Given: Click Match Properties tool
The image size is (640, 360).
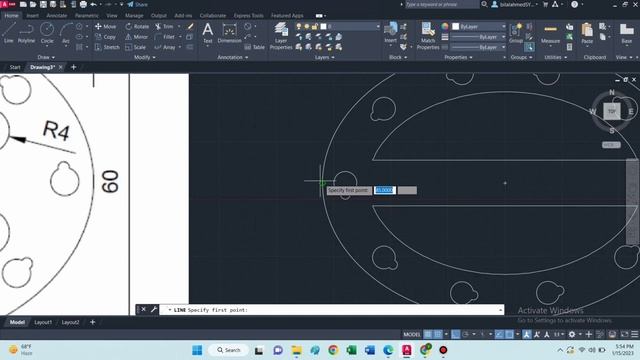Looking at the screenshot, I should (x=428, y=36).
